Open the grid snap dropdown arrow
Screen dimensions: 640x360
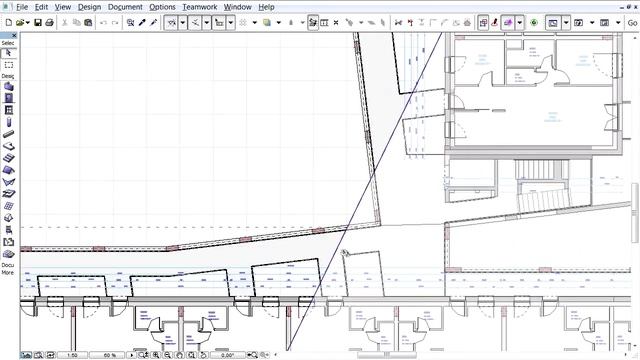pos(231,23)
